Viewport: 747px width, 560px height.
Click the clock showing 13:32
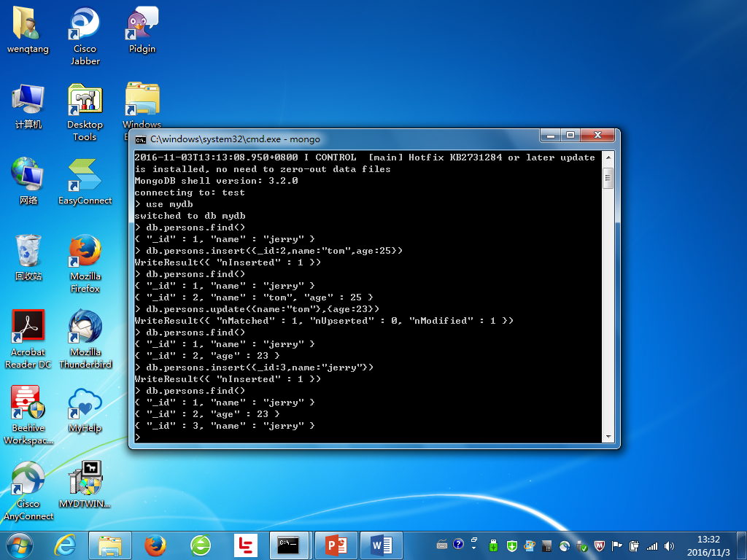(x=708, y=540)
